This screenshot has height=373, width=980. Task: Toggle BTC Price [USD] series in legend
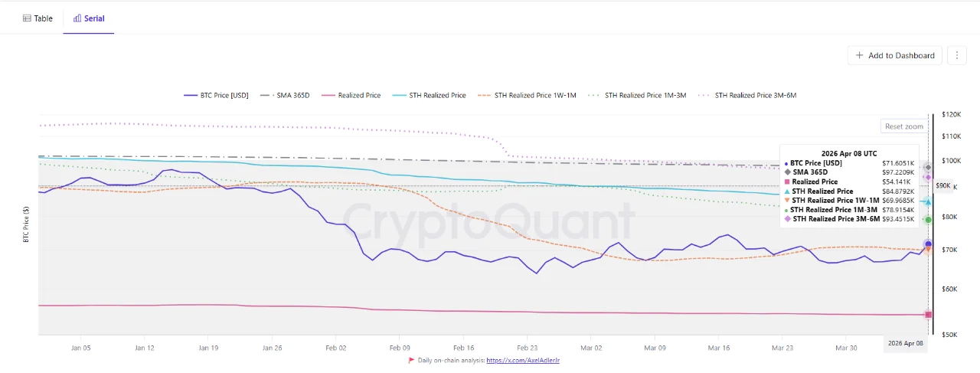pos(216,96)
